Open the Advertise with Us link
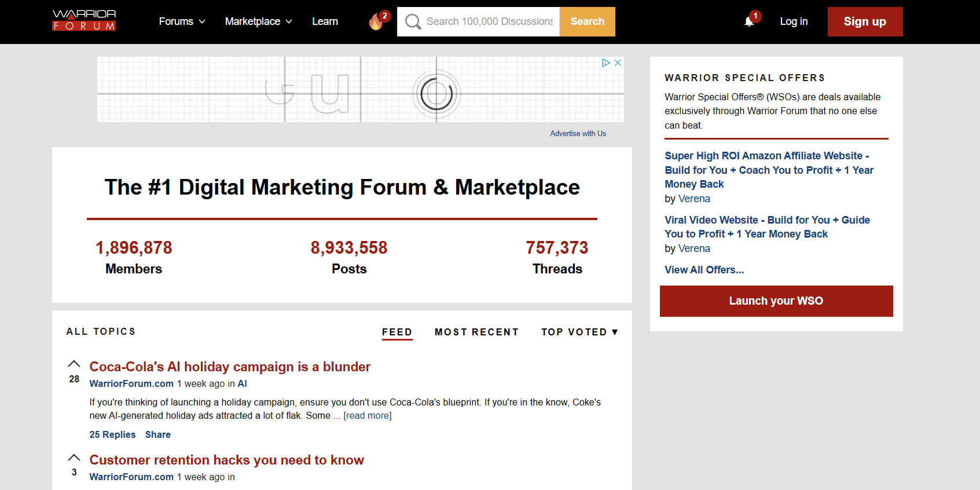This screenshot has width=980, height=490. coord(578,133)
